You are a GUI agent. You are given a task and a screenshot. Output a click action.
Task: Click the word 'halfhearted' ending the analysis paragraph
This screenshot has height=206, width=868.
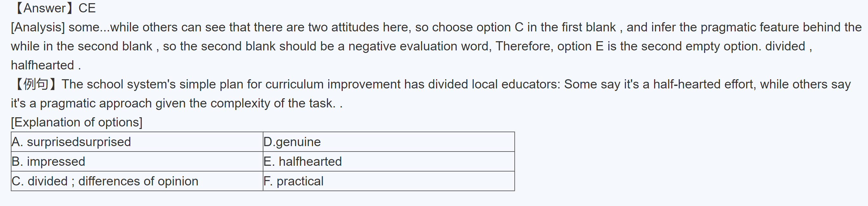point(42,65)
